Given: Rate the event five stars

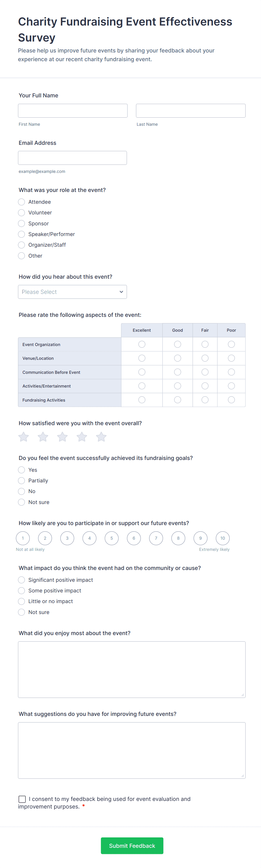Looking at the screenshot, I should 101,437.
